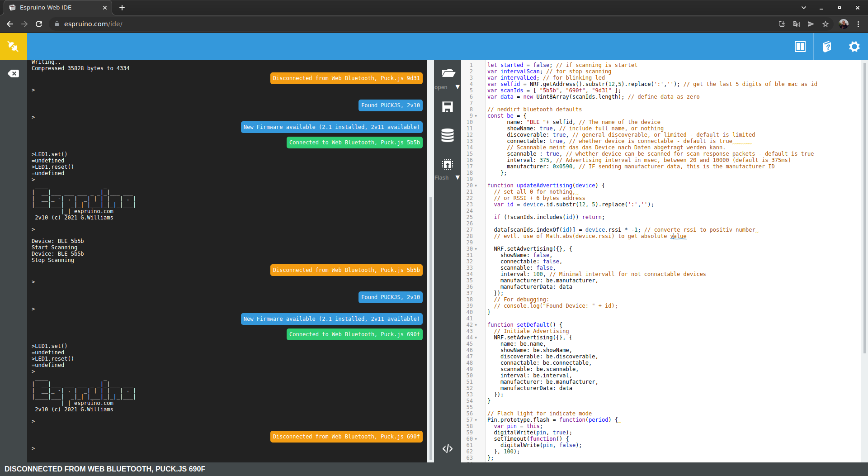Click the status bar disconnected message
The image size is (868, 476).
[x=105, y=469]
